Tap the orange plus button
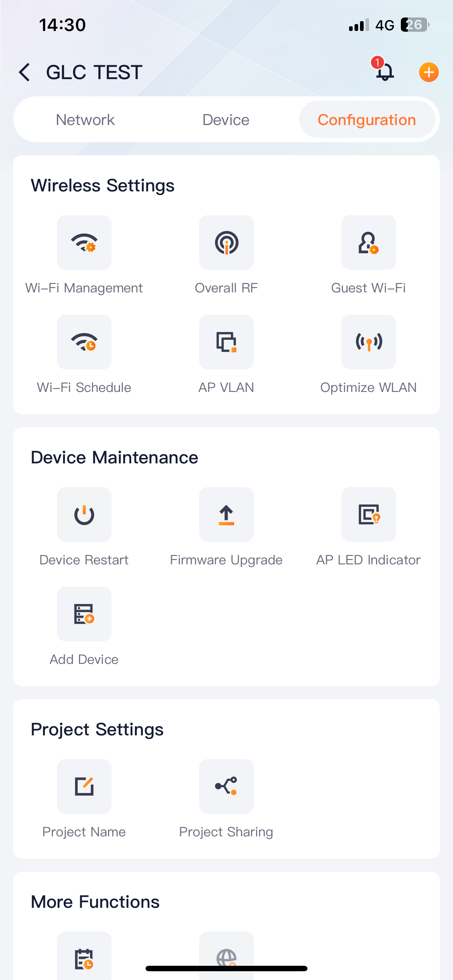 click(x=429, y=72)
